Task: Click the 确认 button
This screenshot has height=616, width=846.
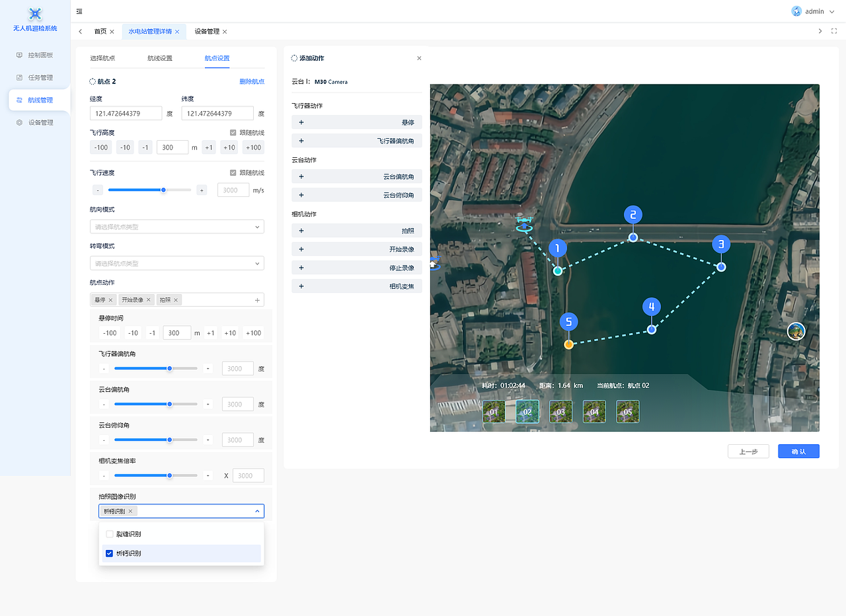Action: (x=798, y=451)
